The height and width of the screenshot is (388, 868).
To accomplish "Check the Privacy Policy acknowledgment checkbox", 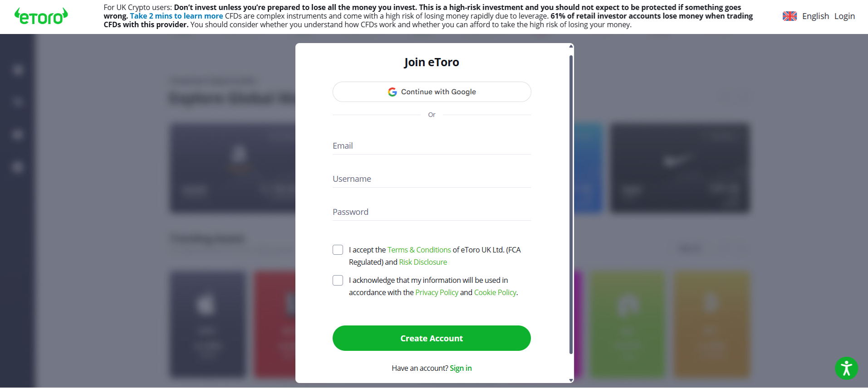I will pyautogui.click(x=338, y=280).
